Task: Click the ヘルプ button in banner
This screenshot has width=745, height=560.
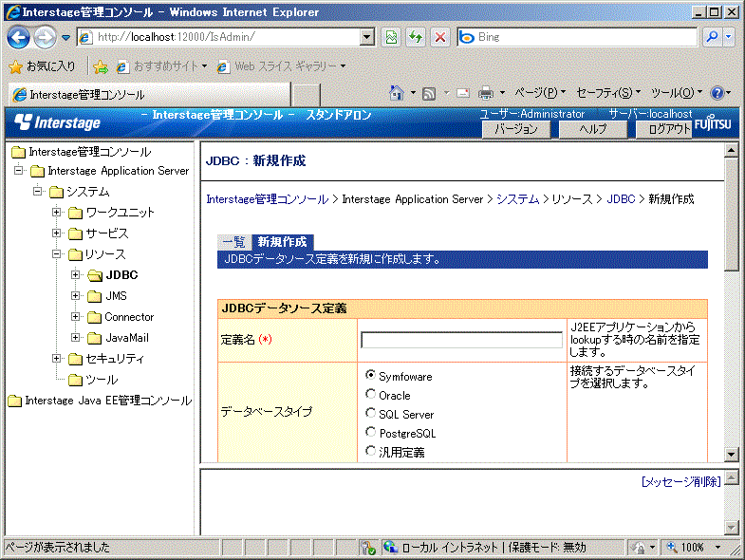Action: click(593, 129)
